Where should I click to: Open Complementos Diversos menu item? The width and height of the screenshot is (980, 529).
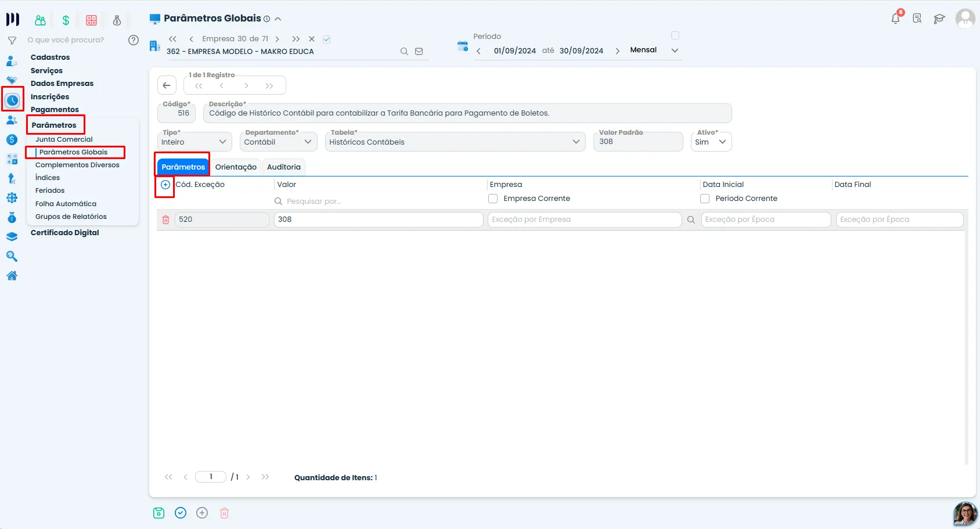coord(77,165)
